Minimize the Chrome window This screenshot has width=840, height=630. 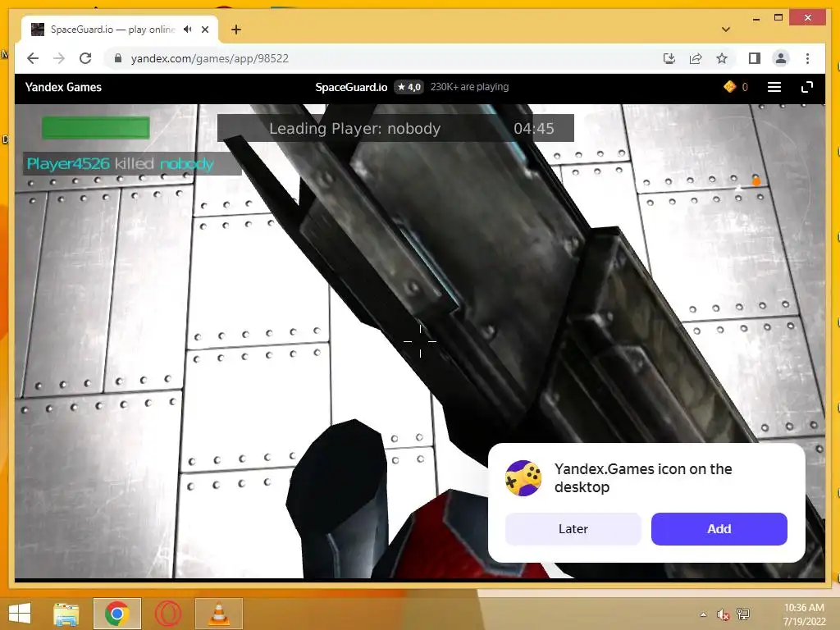[756, 18]
